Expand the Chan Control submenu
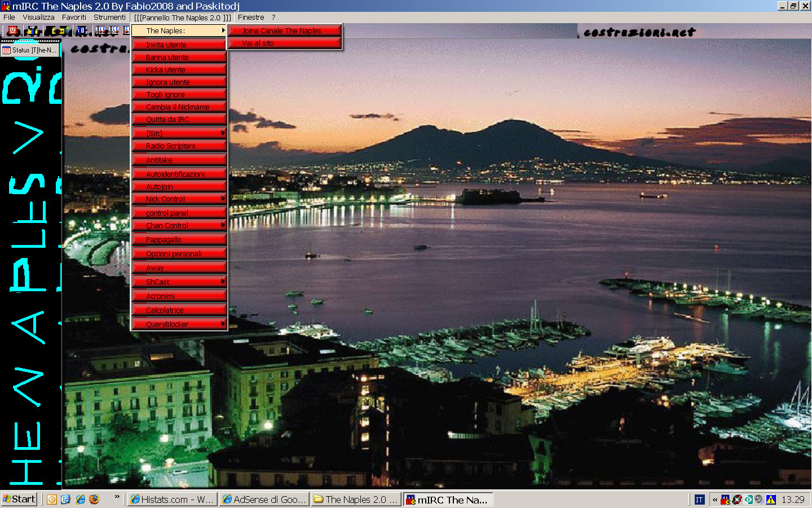Viewport: 812px width, 508px height. coord(179,225)
